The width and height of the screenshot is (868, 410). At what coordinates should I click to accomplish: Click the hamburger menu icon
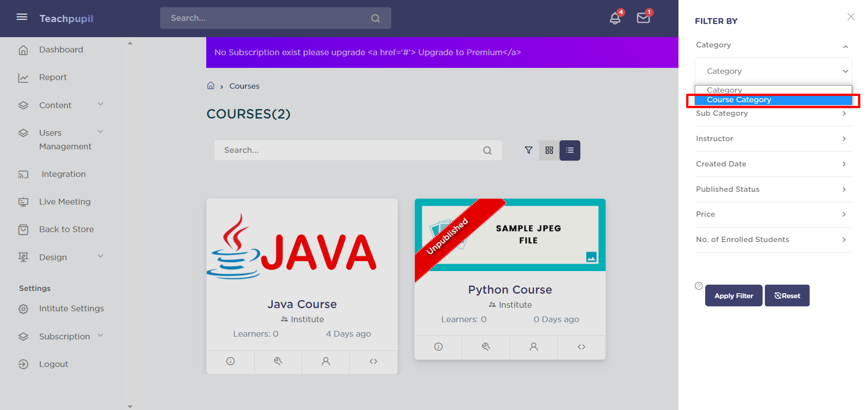pyautogui.click(x=22, y=17)
